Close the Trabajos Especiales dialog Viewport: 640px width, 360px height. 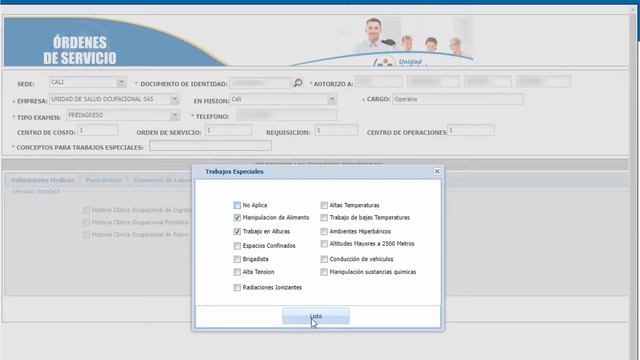(437, 171)
